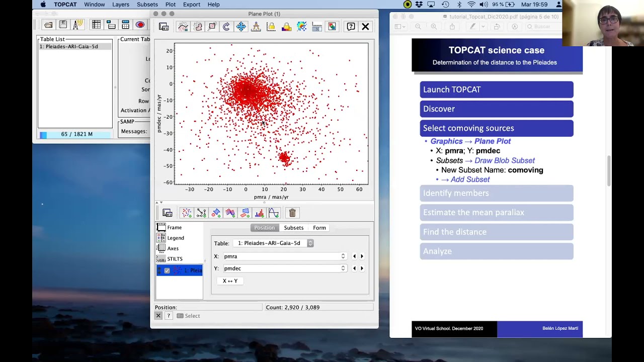Image resolution: width=644 pixels, height=362 pixels.
Task: Open the Window menu
Action: click(95, 5)
